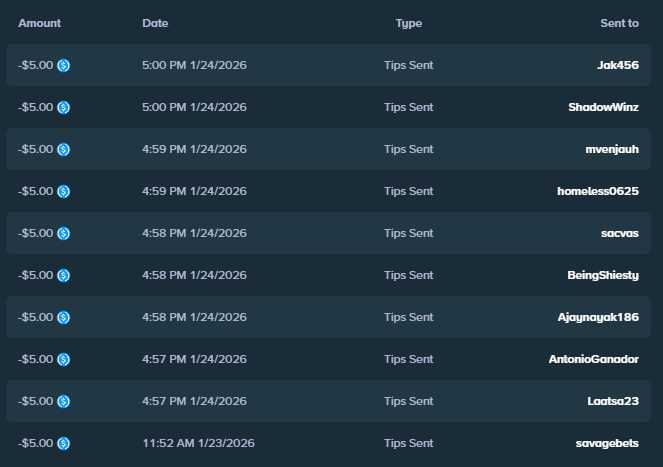This screenshot has height=467, width=663.
Task: Select the -$5.00 amount in savagebets row
Action: tap(36, 443)
